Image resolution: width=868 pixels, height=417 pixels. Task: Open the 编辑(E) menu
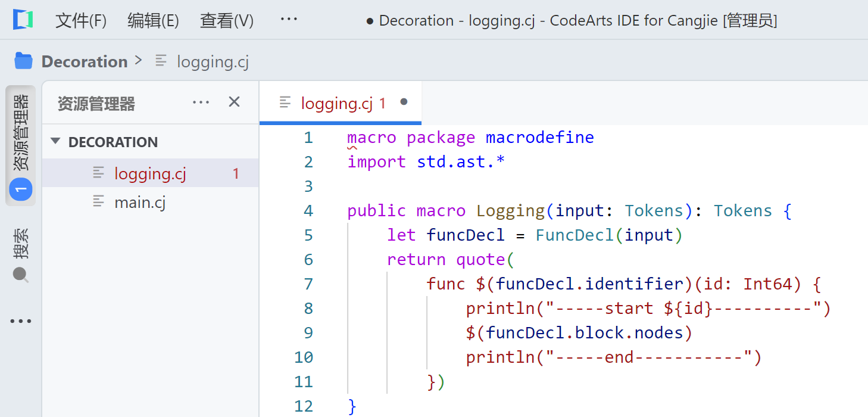(x=153, y=21)
